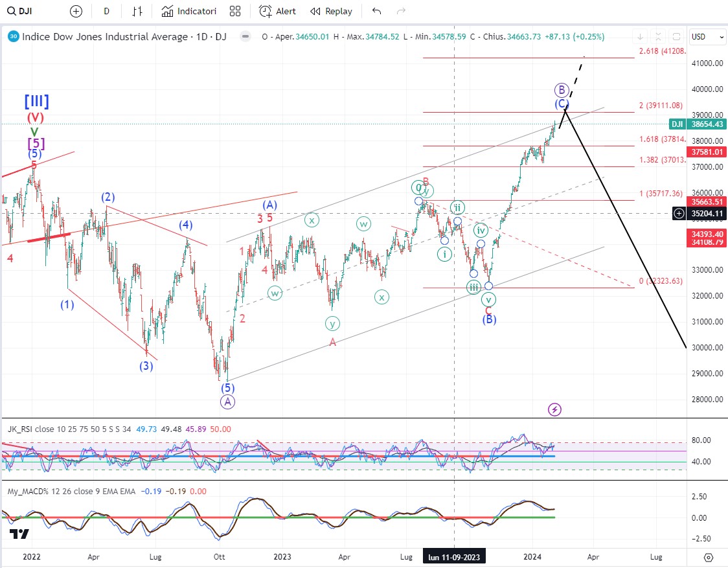Click the low price value 34578.59

(x=448, y=37)
